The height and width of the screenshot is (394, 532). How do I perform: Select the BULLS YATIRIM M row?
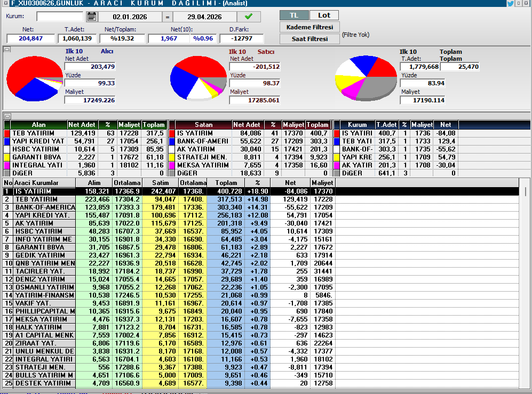[x=260, y=375]
